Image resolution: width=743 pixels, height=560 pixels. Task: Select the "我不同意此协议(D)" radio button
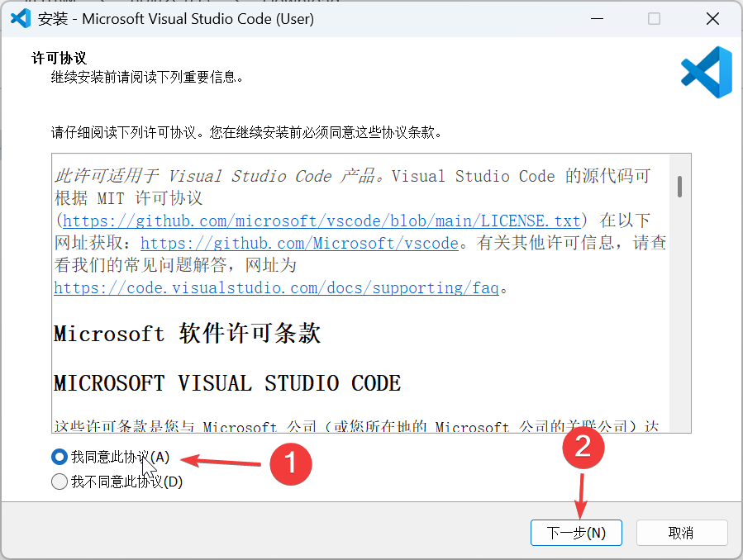coord(60,482)
